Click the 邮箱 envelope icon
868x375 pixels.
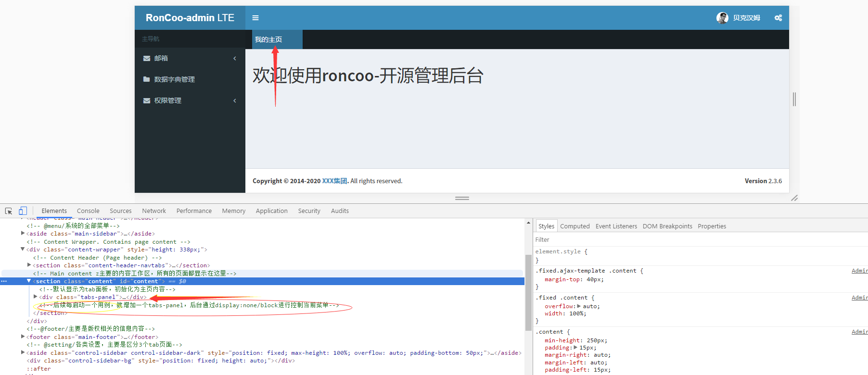pyautogui.click(x=147, y=58)
